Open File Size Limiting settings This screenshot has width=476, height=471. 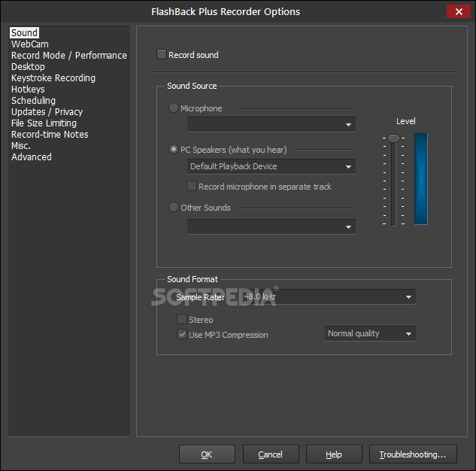[x=44, y=123]
